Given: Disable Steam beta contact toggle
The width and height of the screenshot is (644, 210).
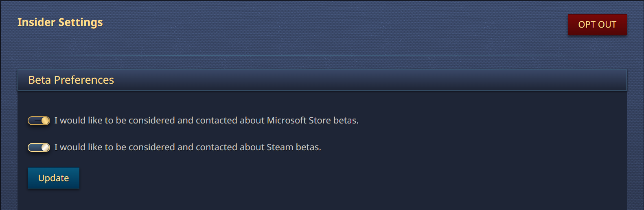Looking at the screenshot, I should [x=39, y=147].
